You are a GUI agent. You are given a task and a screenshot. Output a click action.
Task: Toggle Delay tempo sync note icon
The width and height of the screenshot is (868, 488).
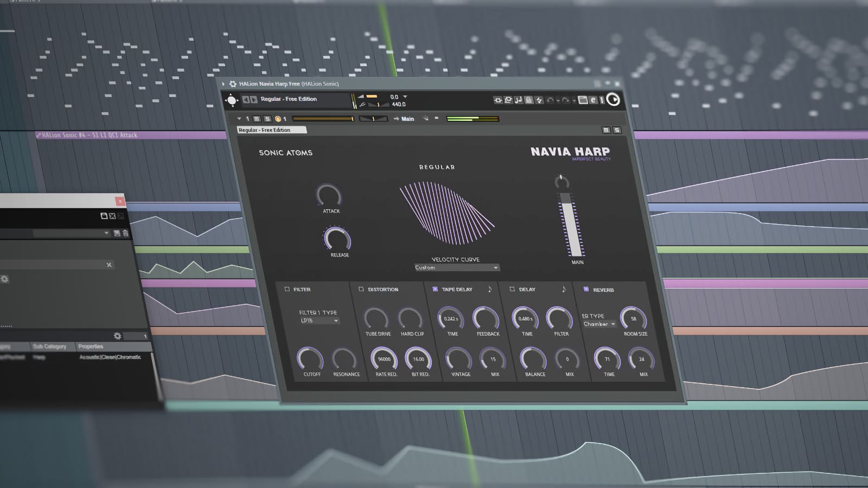(x=564, y=289)
